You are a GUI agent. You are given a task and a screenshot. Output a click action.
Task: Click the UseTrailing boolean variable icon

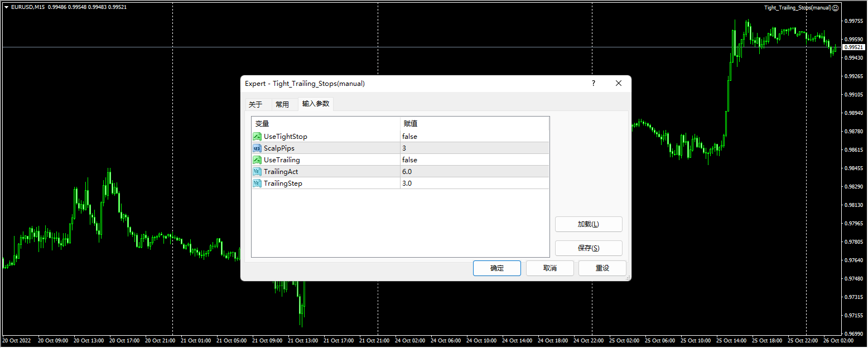coord(257,160)
